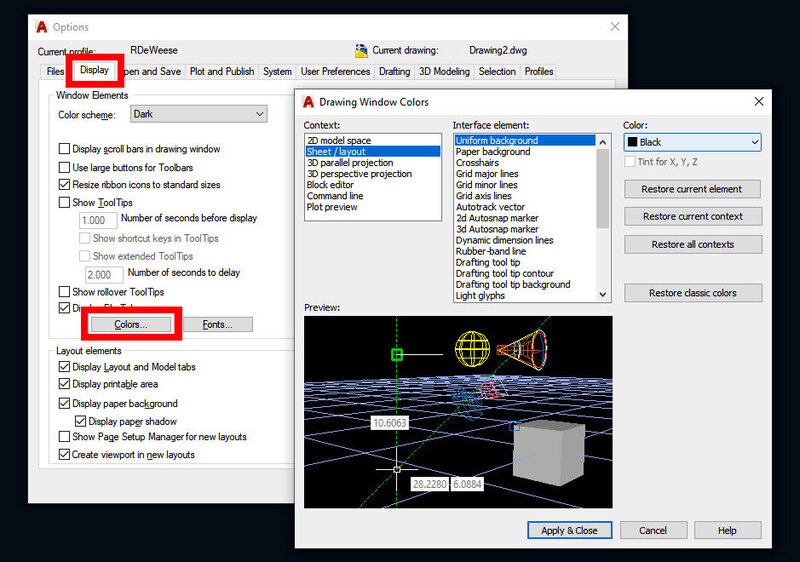The width and height of the screenshot is (800, 562).
Task: Click Interface element list scroll up arrow
Action: click(x=603, y=142)
